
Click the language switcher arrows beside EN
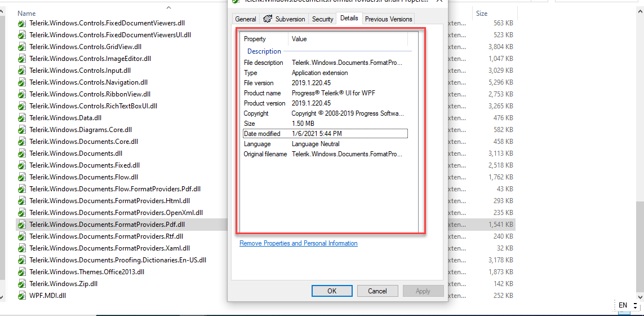[x=635, y=306]
